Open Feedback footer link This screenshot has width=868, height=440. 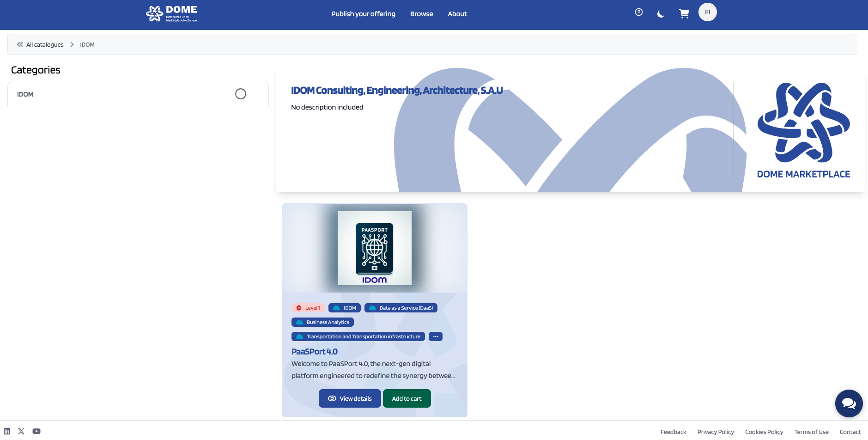pos(674,432)
